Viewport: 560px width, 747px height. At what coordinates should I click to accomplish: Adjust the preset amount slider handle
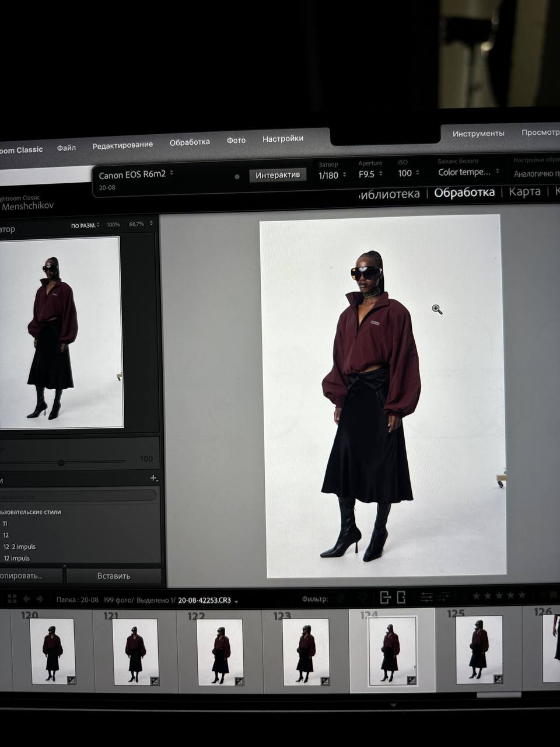tap(61, 462)
